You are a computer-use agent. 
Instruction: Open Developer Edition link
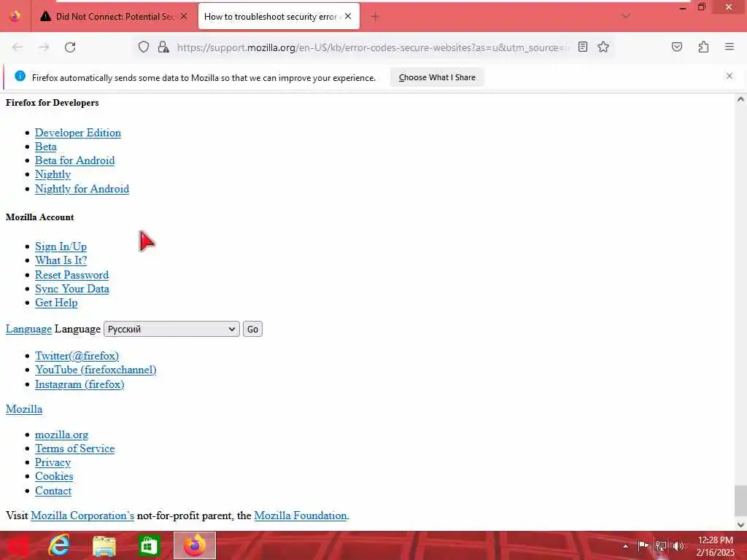(x=77, y=133)
